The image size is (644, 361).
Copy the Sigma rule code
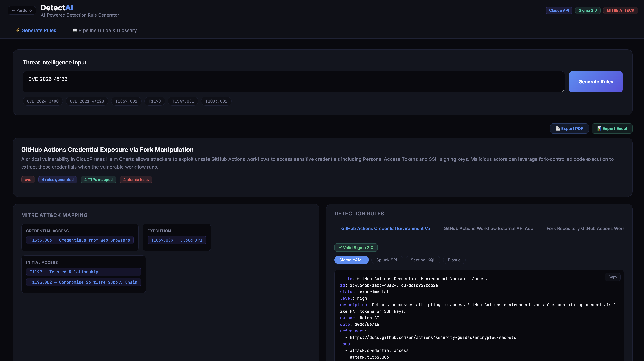coord(612,277)
